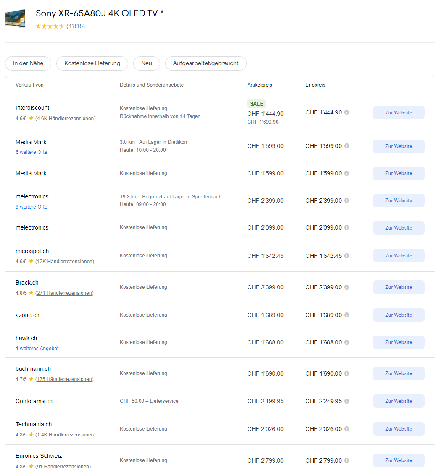Click info icon beside buchmann.ch CHF 1'690.00
Screen dimensions: 448x476
click(347, 373)
